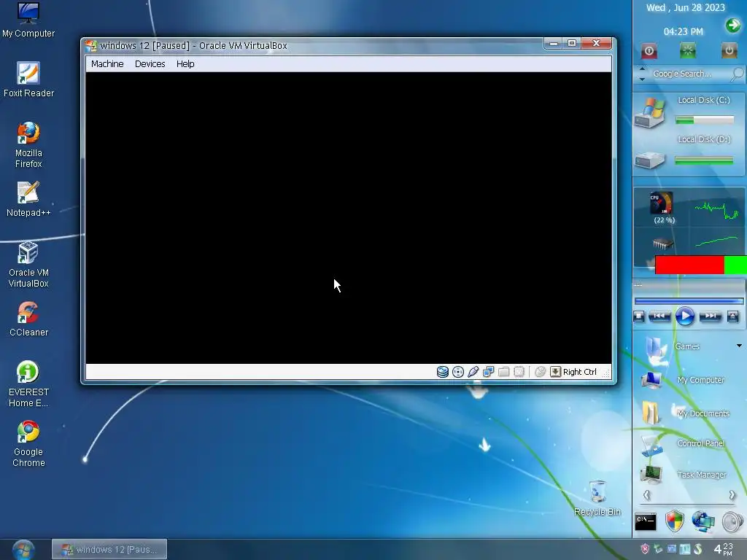Select the CCleaner desktop shortcut
This screenshot has width=747, height=560.
pyautogui.click(x=28, y=319)
